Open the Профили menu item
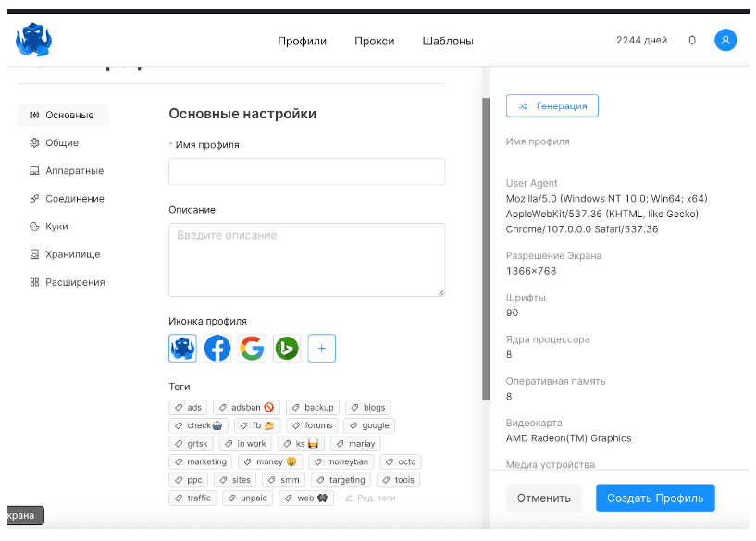The height and width of the screenshot is (541, 756). 302,41
